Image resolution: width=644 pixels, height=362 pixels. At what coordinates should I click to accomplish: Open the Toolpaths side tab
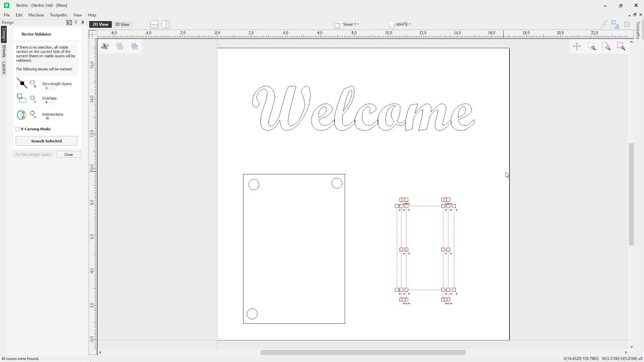[x=638, y=30]
